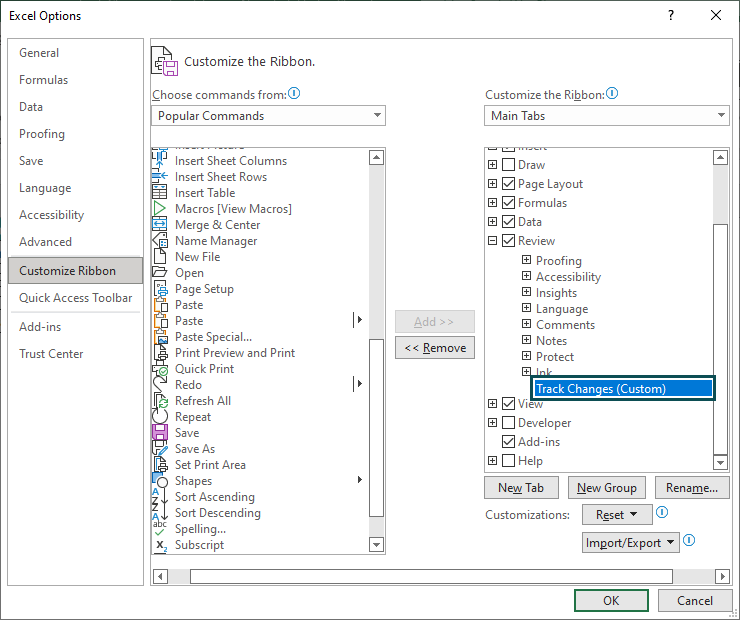Open the Popular Commands dropdown
This screenshot has height=620, width=740.
tap(269, 116)
